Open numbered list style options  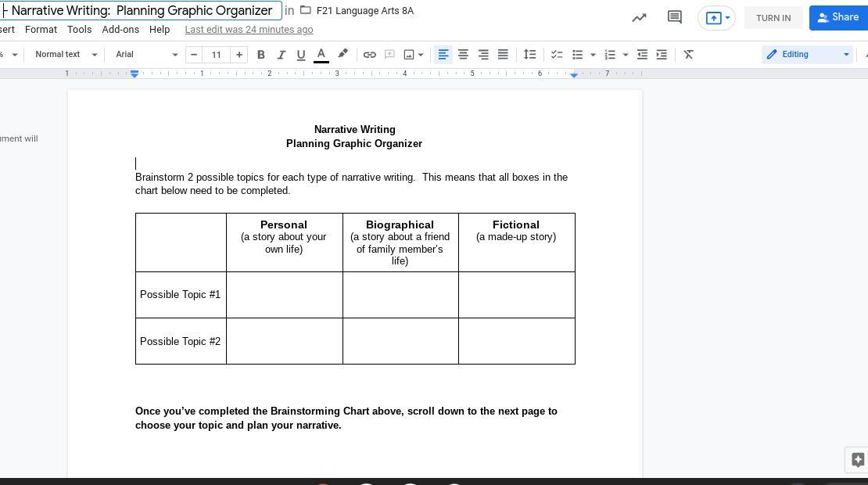[626, 54]
